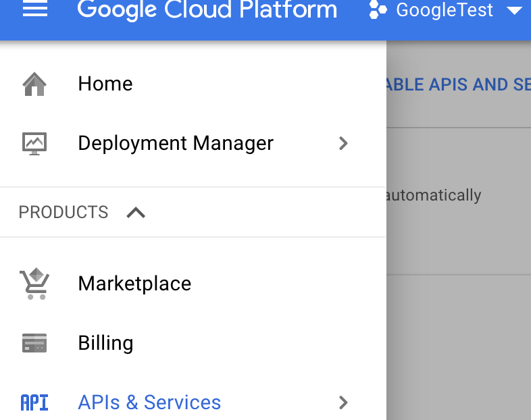Image resolution: width=531 pixels, height=420 pixels.
Task: Collapse the PRODUCTS section with the caret
Action: 136,213
